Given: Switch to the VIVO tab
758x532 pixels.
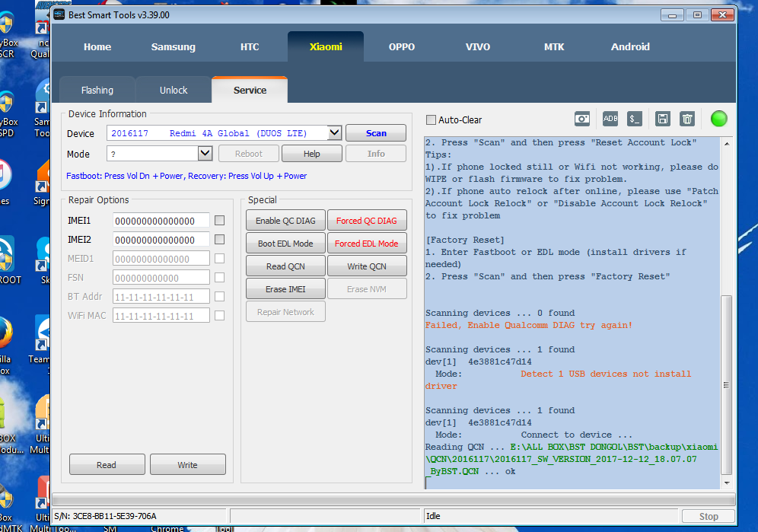Looking at the screenshot, I should pyautogui.click(x=478, y=47).
